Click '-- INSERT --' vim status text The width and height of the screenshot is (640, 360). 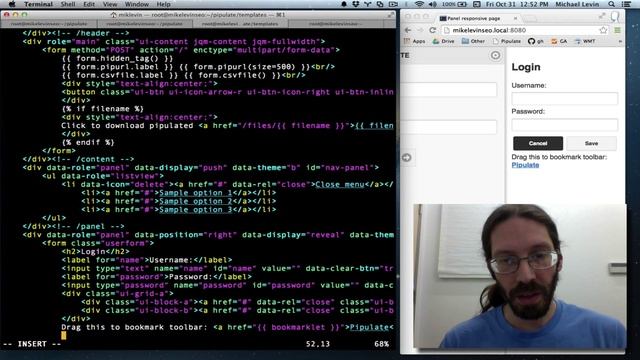point(32,344)
